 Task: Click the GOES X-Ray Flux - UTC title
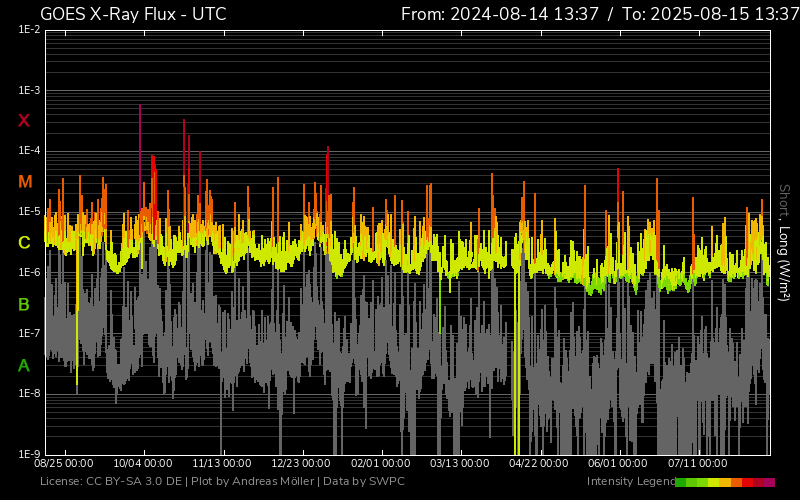pos(133,14)
